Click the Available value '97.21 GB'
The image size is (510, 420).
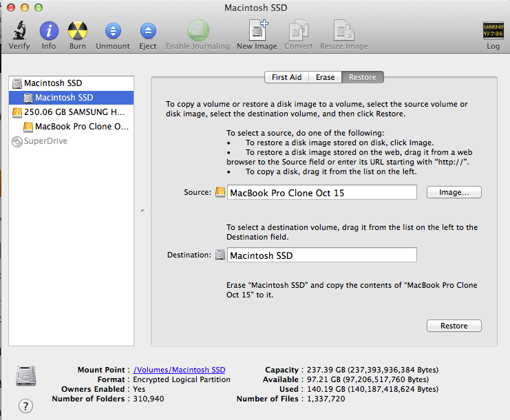point(323,379)
